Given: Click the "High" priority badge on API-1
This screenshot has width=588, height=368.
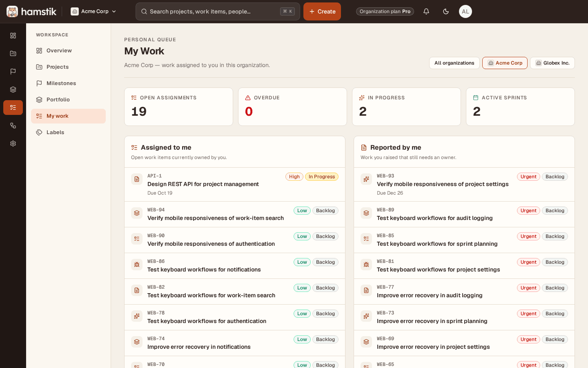Looking at the screenshot, I should (294, 177).
